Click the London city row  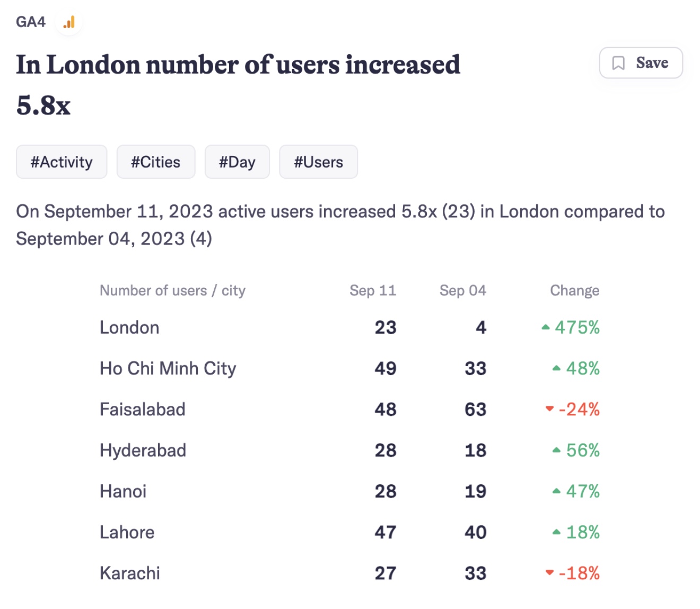point(130,327)
